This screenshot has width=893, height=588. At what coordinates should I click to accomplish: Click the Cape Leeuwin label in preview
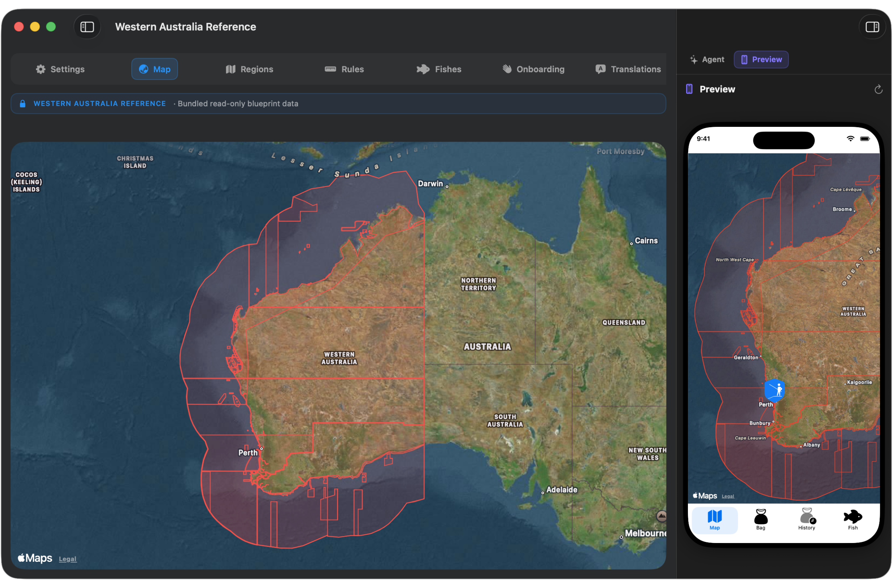pyautogui.click(x=750, y=438)
